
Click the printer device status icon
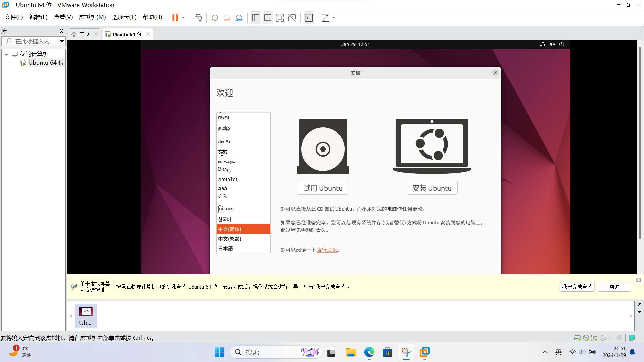[603, 338]
